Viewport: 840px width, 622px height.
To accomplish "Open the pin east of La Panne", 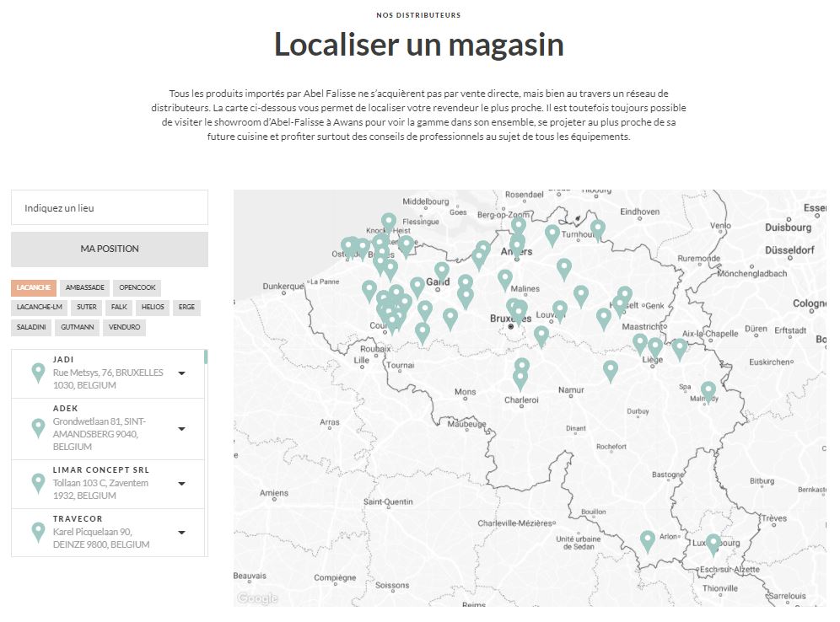I will point(369,291).
